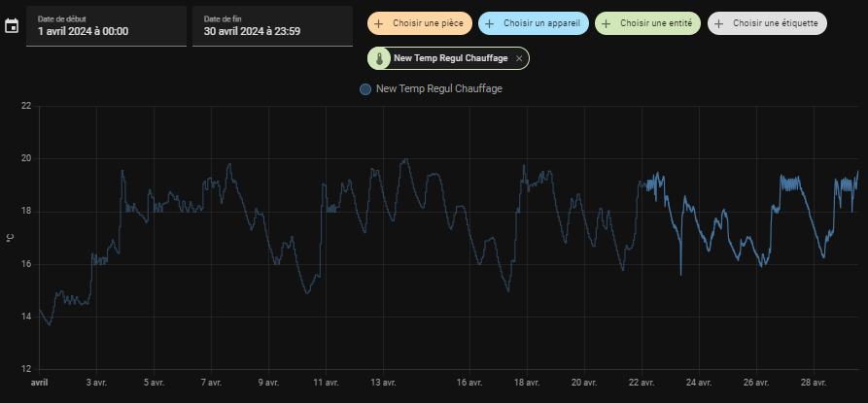868x403 pixels.
Task: Click the 22 avr. x-axis label
Action: [641, 383]
